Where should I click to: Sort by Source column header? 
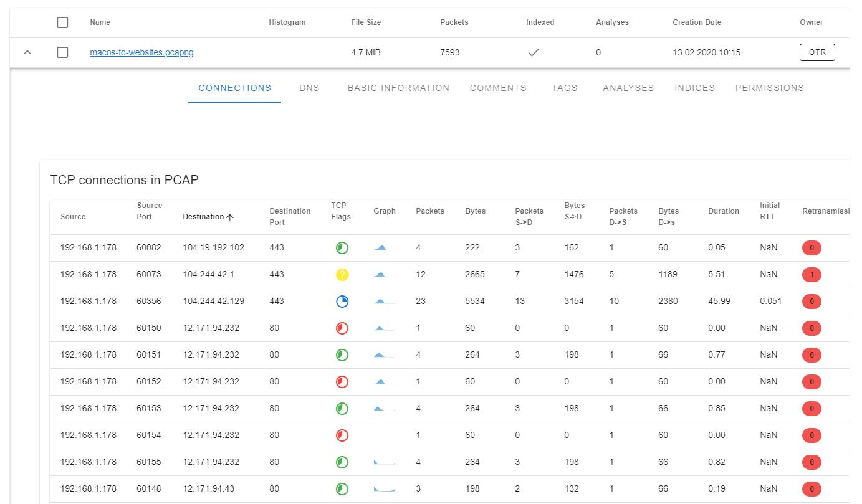[73, 217]
